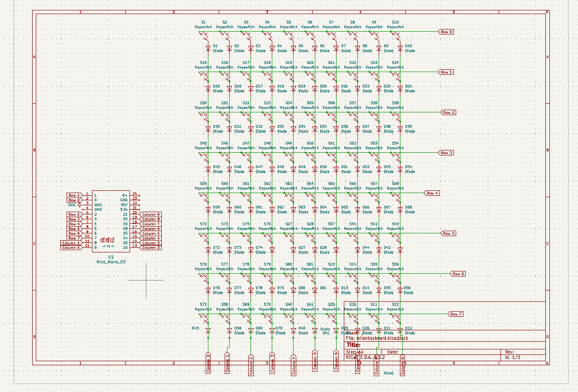The width and height of the screenshot is (578, 392).
Task: Click the Rev field in the title block
Action: (x=508, y=351)
